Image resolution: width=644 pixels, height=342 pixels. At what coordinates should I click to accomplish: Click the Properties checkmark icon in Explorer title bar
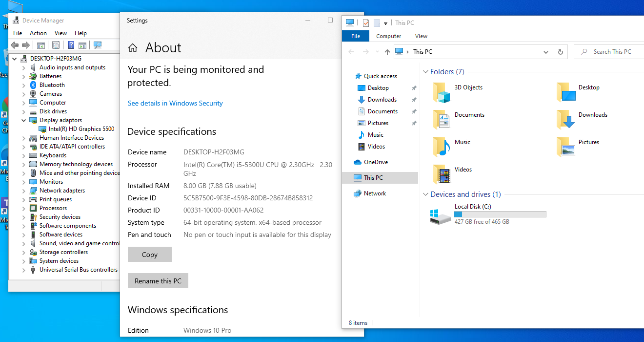[365, 22]
